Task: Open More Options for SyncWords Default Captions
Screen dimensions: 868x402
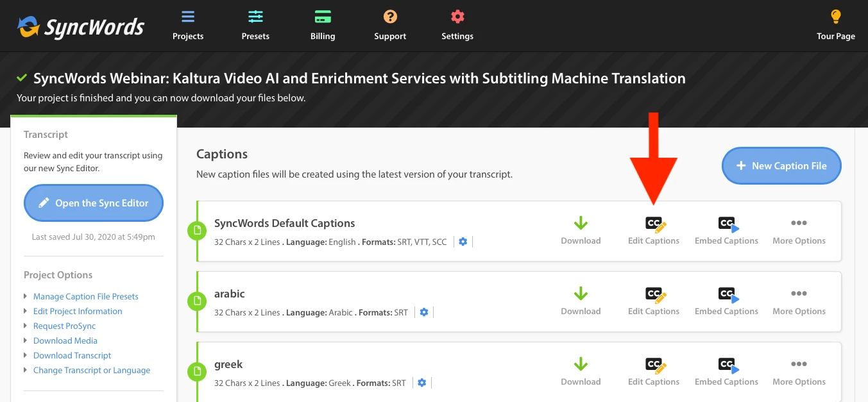Action: 799,231
